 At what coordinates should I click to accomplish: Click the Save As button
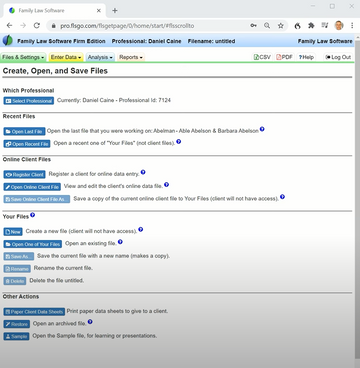click(19, 257)
